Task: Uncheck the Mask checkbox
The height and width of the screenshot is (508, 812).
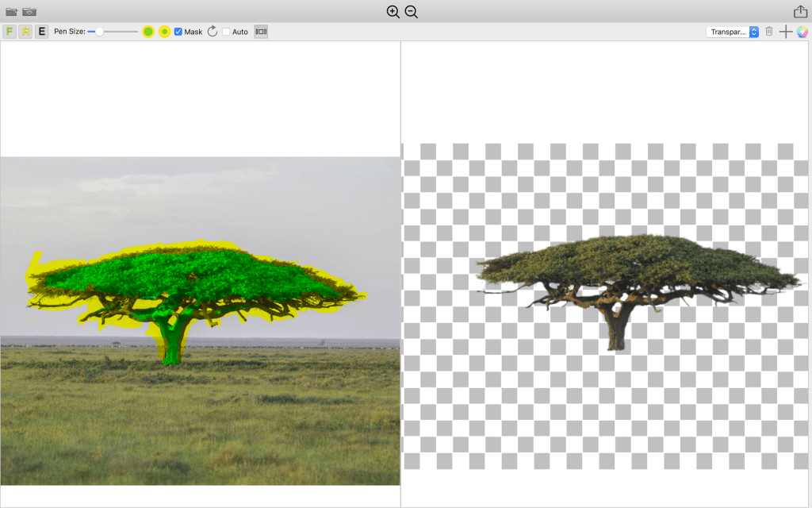Action: point(178,32)
